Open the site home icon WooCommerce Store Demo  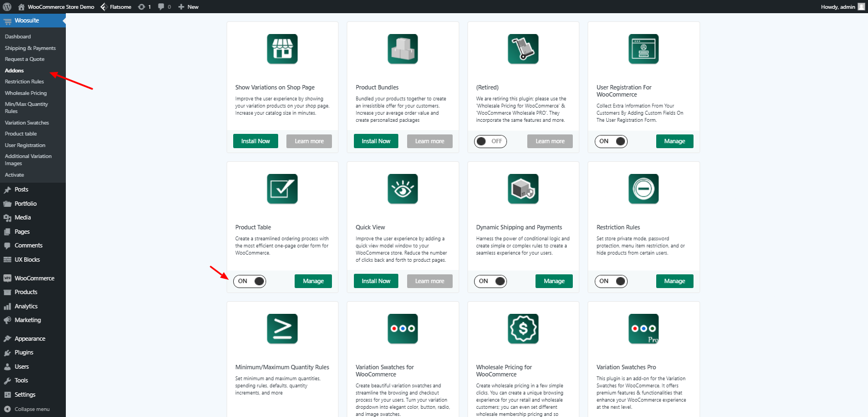(21, 7)
